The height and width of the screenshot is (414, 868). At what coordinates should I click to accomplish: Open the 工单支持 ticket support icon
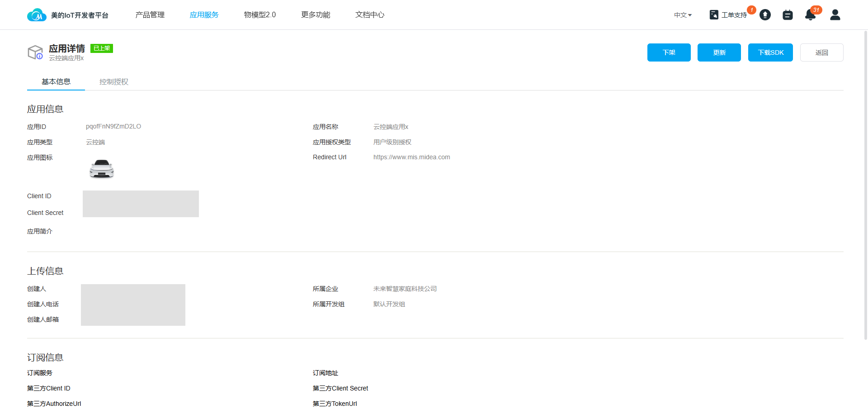(714, 15)
